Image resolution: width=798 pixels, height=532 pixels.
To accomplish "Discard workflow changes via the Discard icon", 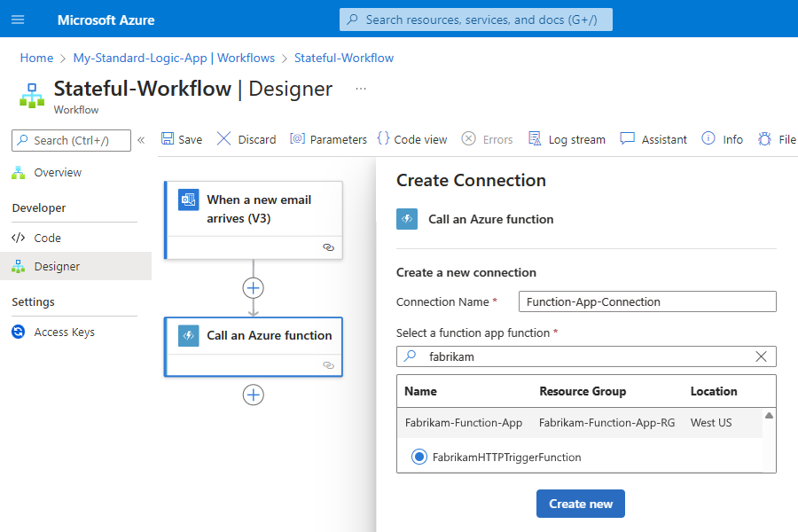I will pyautogui.click(x=246, y=139).
